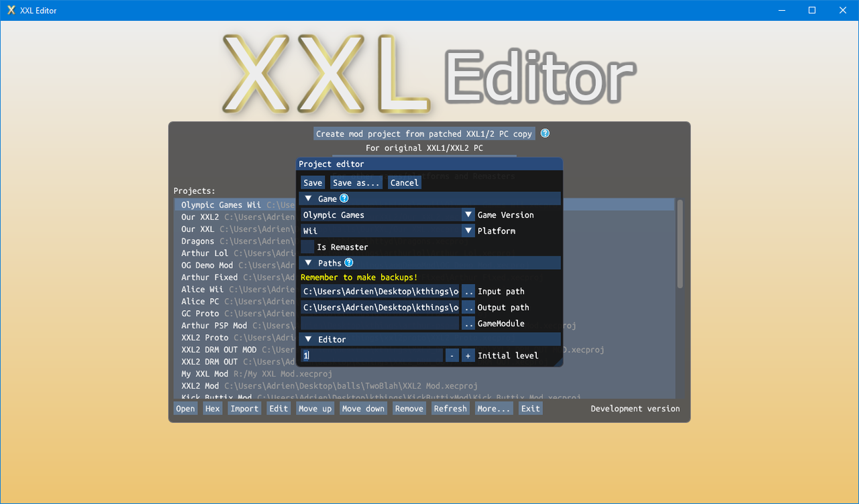Click the empty GameModule text field

(380, 323)
